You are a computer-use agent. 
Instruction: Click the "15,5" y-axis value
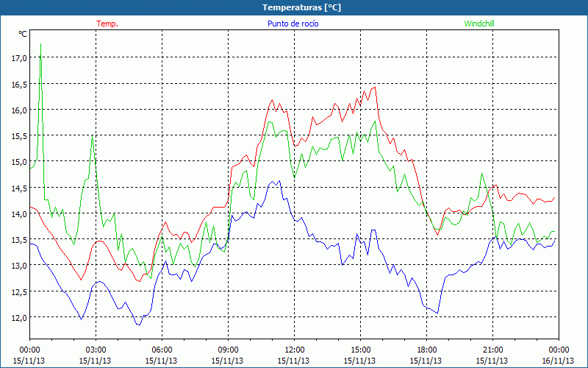pyautogui.click(x=20, y=136)
